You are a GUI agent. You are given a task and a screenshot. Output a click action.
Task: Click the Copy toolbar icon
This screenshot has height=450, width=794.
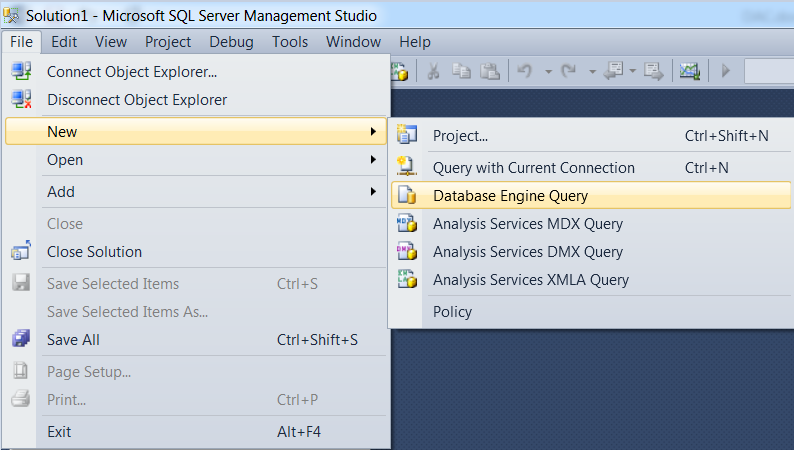click(x=461, y=71)
